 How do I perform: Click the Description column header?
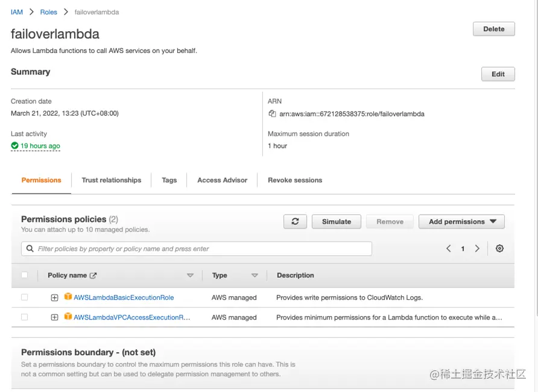tap(296, 275)
